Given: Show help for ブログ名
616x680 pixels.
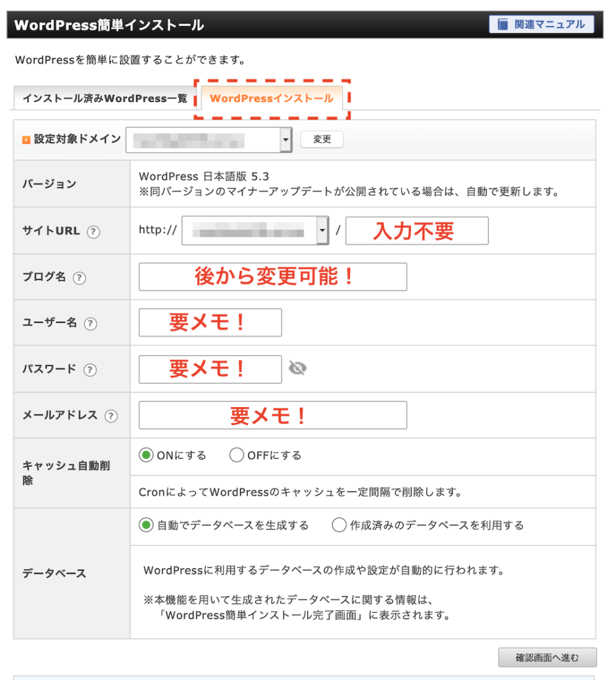Looking at the screenshot, I should (x=80, y=278).
